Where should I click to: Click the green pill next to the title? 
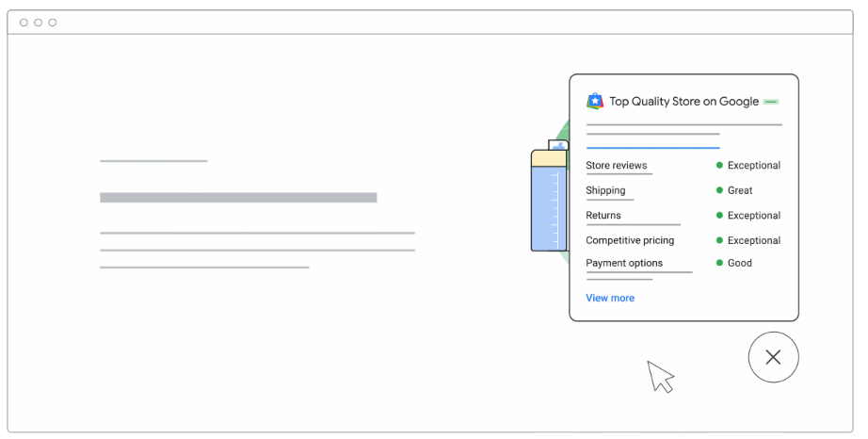coord(771,101)
